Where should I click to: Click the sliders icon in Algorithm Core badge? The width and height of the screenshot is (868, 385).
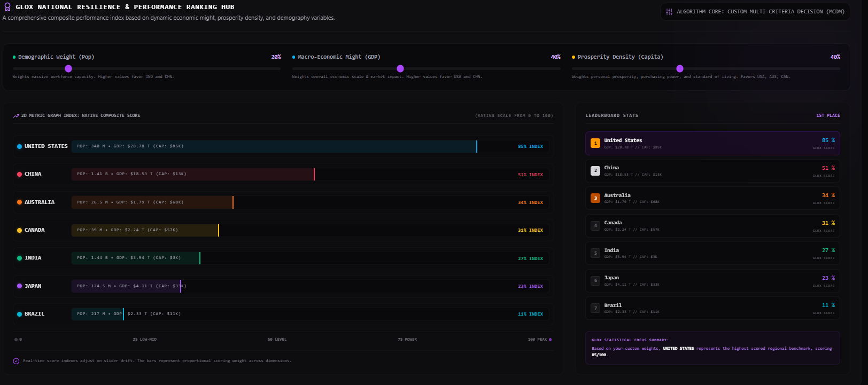669,12
